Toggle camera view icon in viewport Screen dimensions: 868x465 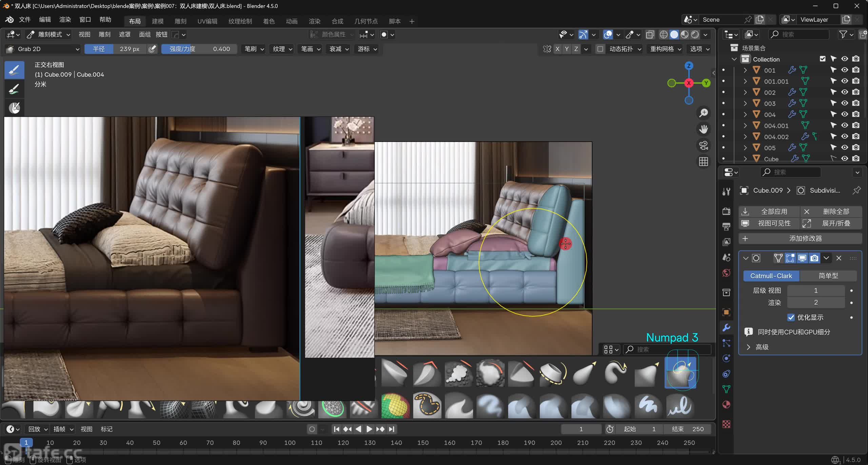point(704,145)
